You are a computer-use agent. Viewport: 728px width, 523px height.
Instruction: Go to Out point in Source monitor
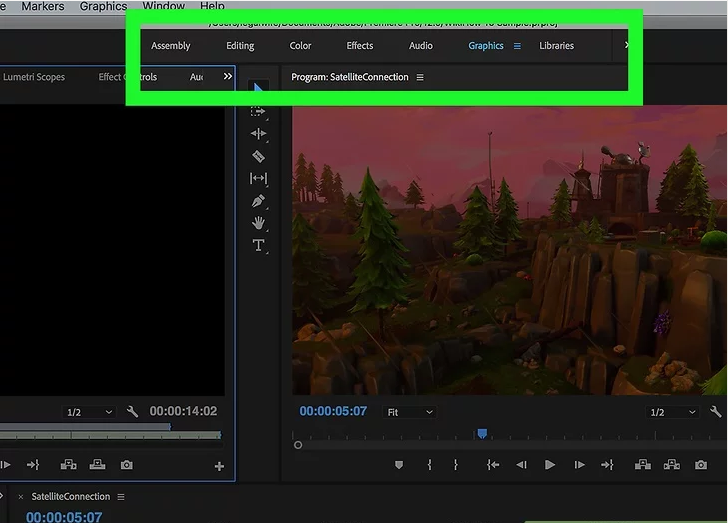click(33, 465)
